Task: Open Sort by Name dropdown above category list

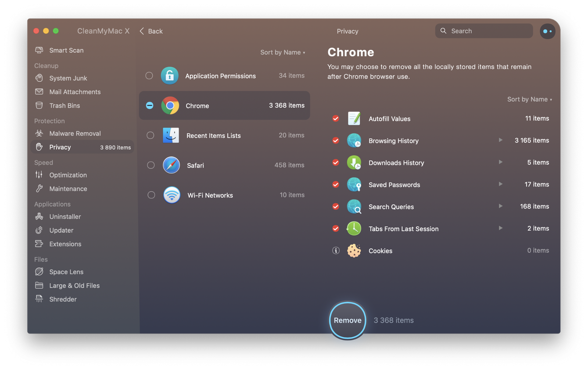Action: [283, 52]
